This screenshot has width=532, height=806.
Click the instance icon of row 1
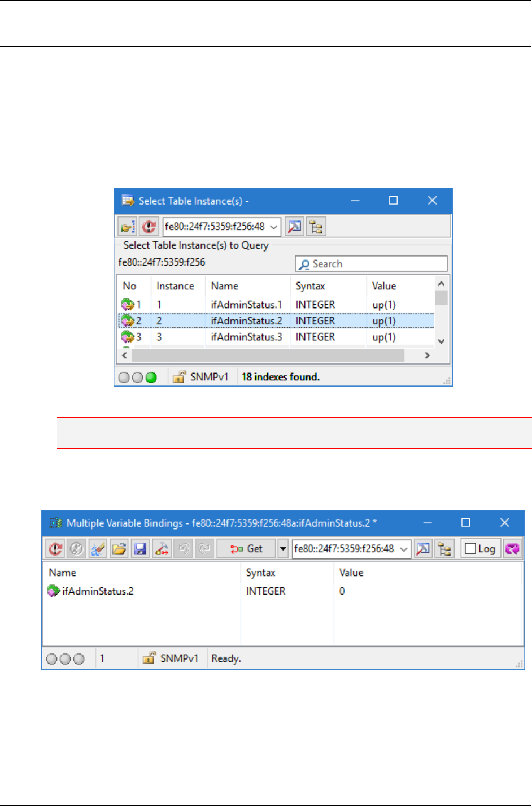128,305
